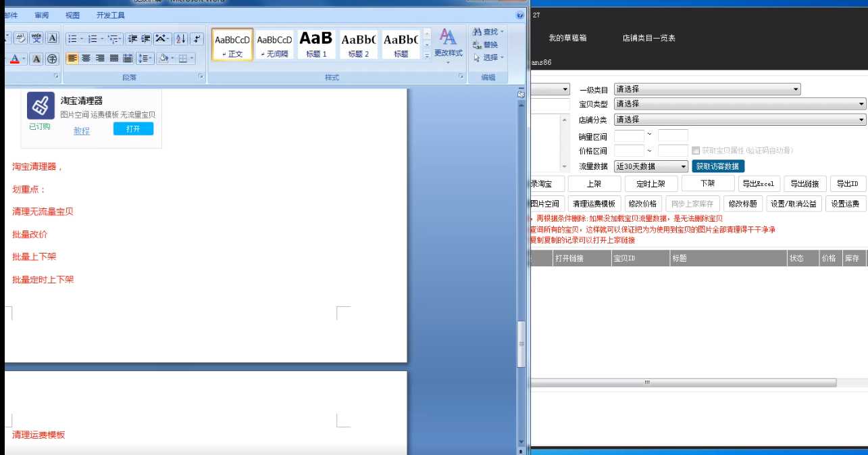Viewport: 868px width, 455px height.
Task: Click the 销量区间 minimum input field
Action: tap(629, 135)
